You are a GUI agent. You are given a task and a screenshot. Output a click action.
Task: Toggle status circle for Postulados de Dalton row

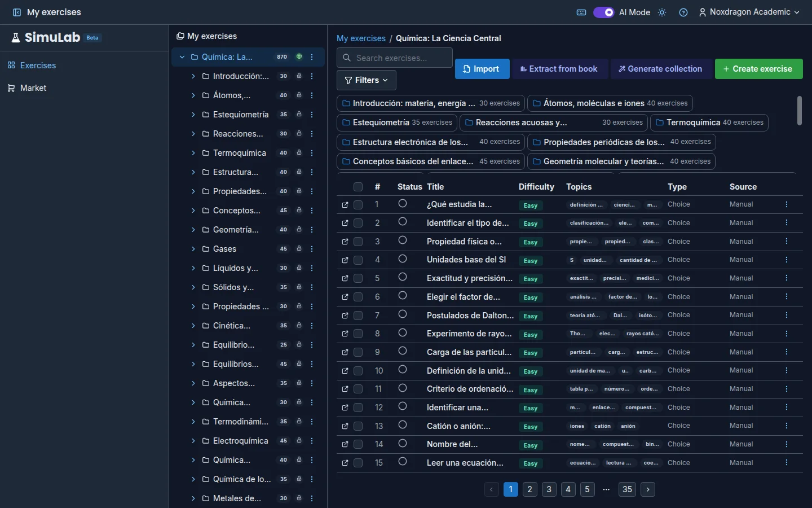click(403, 314)
